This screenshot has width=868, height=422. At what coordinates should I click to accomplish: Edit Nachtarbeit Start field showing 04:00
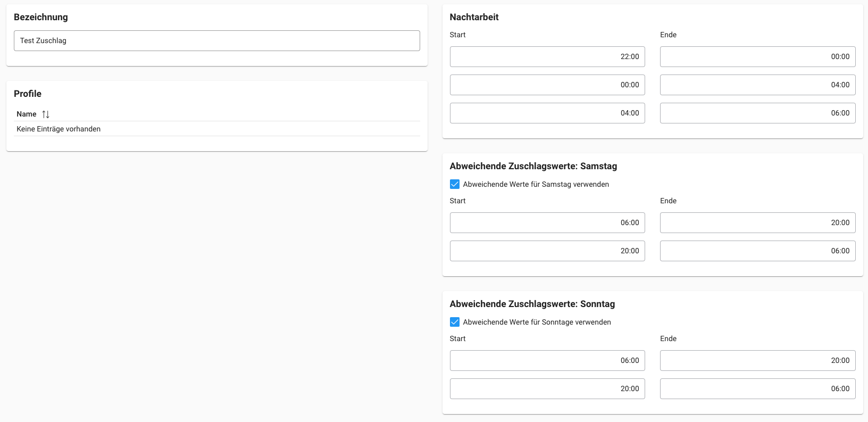pos(547,113)
